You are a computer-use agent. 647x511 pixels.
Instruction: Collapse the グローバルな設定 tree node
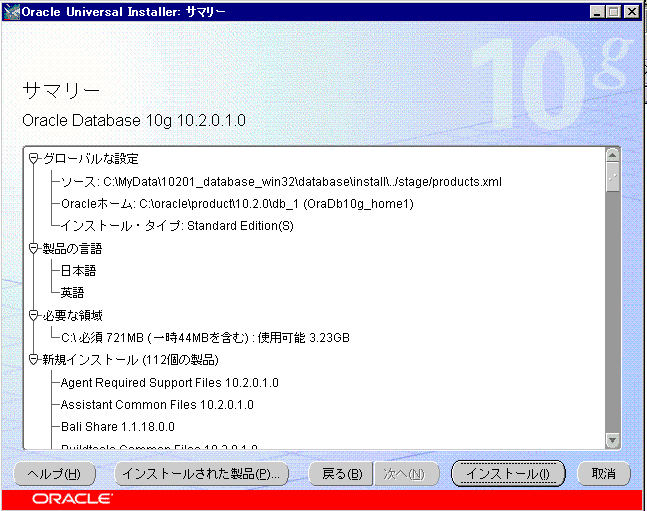(33, 159)
